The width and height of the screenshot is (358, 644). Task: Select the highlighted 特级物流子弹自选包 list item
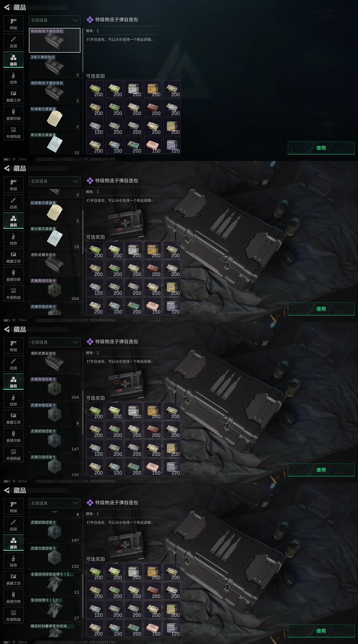(x=55, y=40)
